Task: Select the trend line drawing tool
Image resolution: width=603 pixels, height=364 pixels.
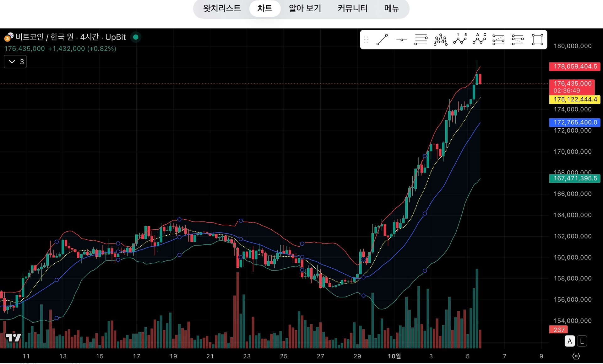Action: (x=382, y=40)
